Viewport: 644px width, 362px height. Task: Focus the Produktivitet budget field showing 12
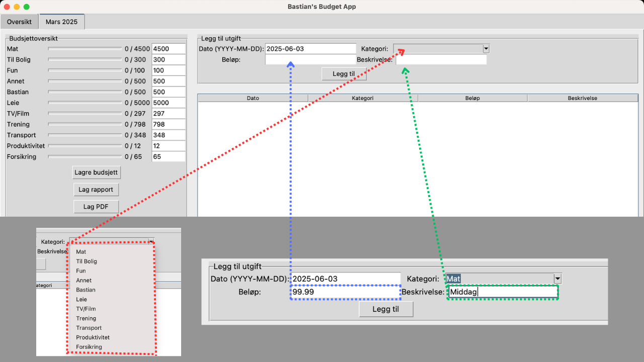click(x=169, y=146)
